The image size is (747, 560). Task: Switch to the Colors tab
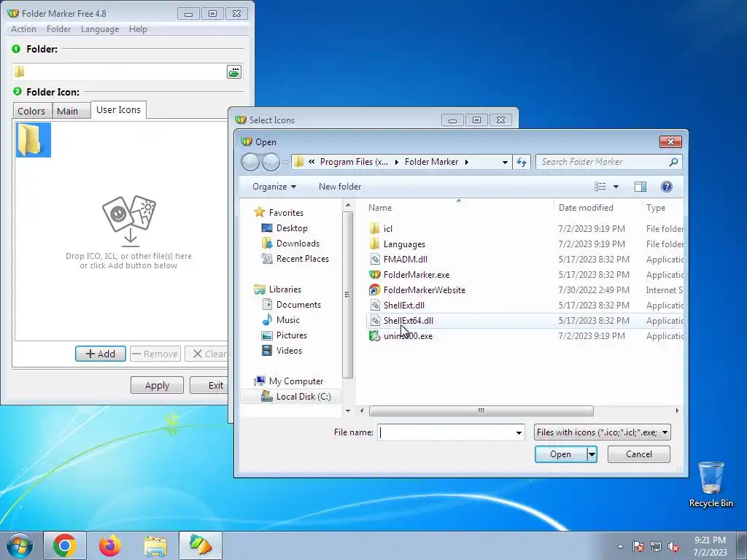tap(31, 111)
